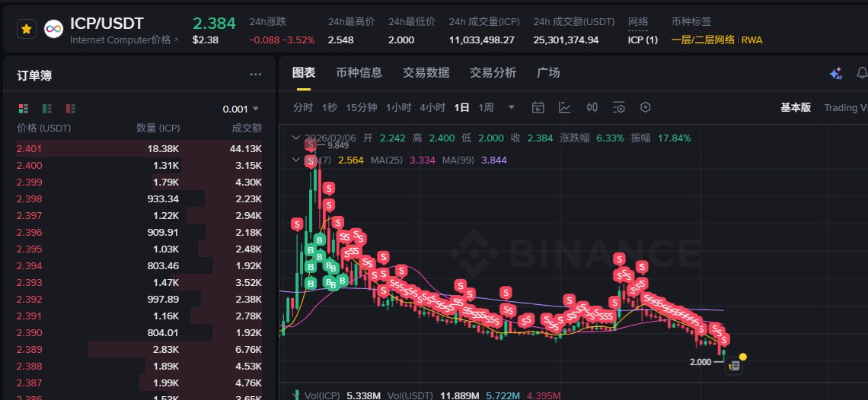Click the alert bell icon
Screen dimensions: 868x400
pyautogui.click(x=862, y=74)
